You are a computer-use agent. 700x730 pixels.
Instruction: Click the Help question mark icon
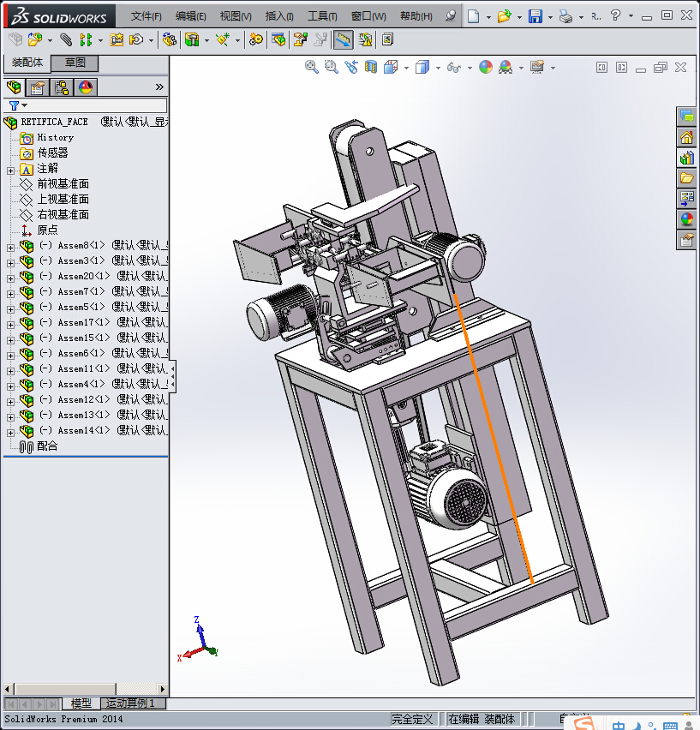tap(615, 15)
